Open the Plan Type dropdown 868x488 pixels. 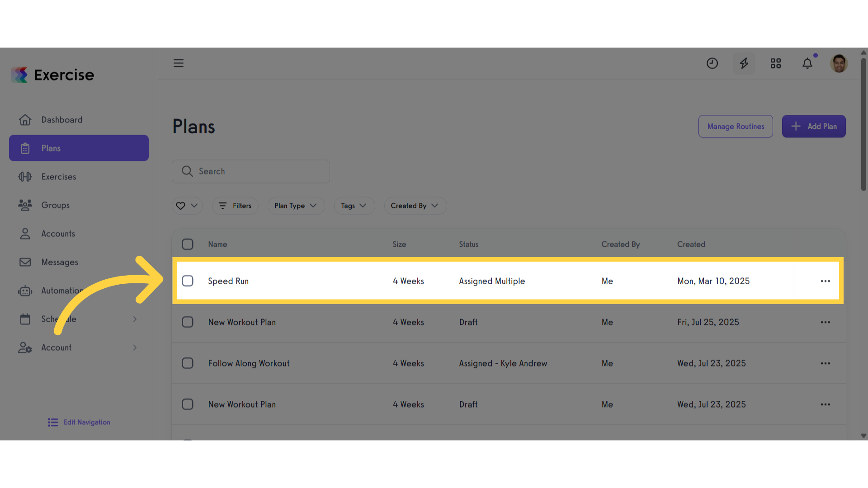[296, 206]
